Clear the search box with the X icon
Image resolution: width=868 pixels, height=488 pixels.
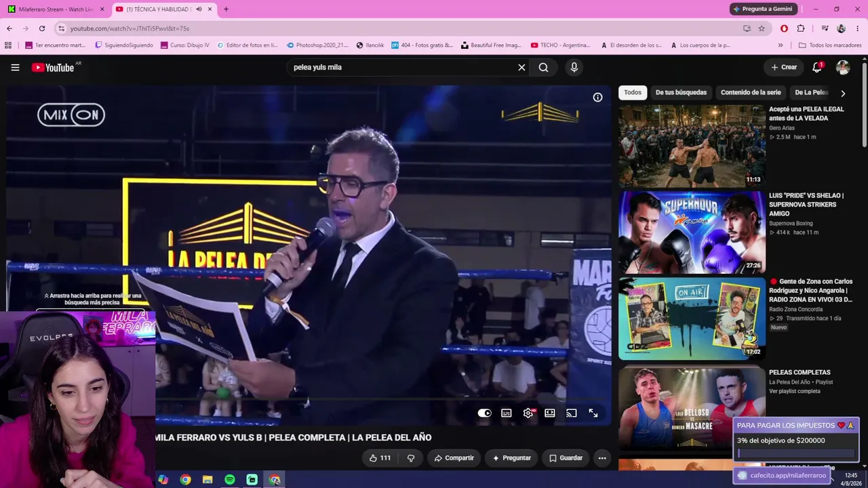coord(521,67)
